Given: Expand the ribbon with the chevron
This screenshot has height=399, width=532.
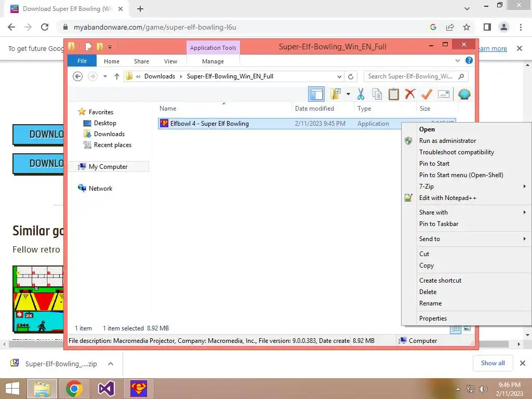Looking at the screenshot, I should pyautogui.click(x=458, y=60).
